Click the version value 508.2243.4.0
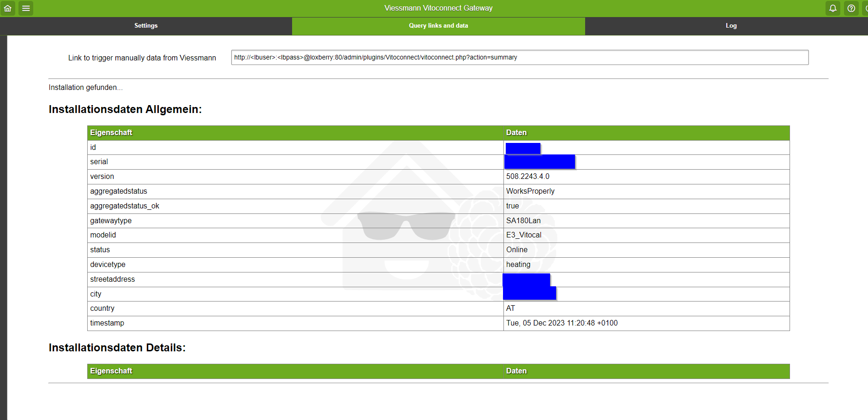 528,177
